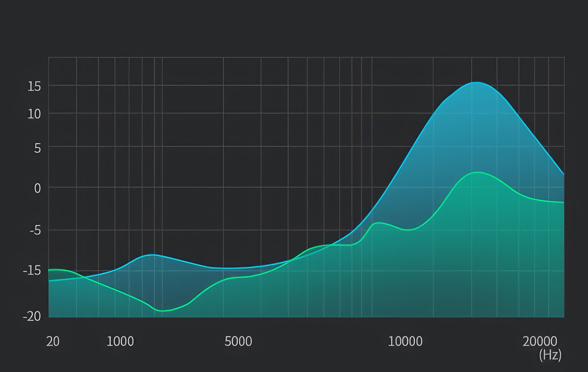
Task: Click the 10000 frequency axis label
Action: [405, 341]
